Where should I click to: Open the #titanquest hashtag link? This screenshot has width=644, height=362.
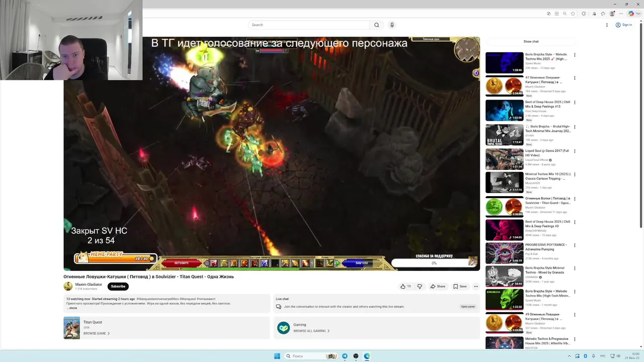[x=188, y=299]
